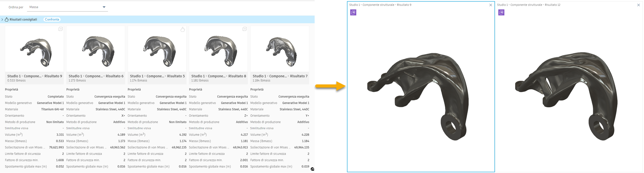Image resolution: width=644 pixels, height=173 pixels.
Task: Click export icon on Risultato 9 card
Action: 61,29
